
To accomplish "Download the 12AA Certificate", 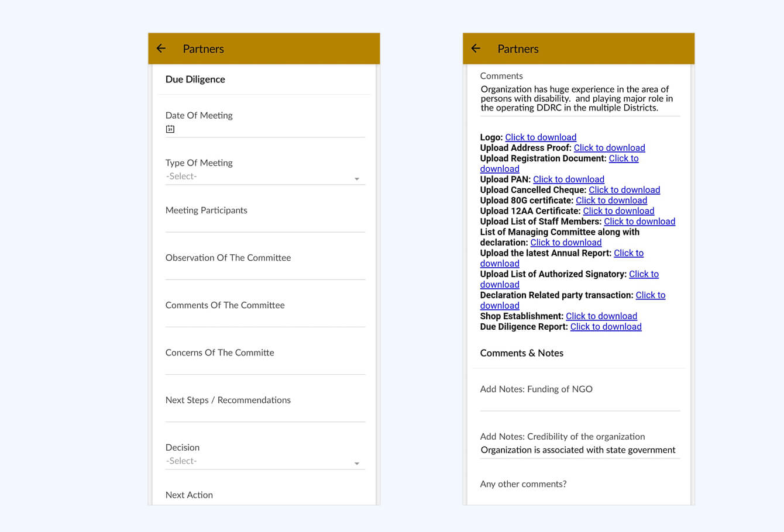I will [x=618, y=210].
